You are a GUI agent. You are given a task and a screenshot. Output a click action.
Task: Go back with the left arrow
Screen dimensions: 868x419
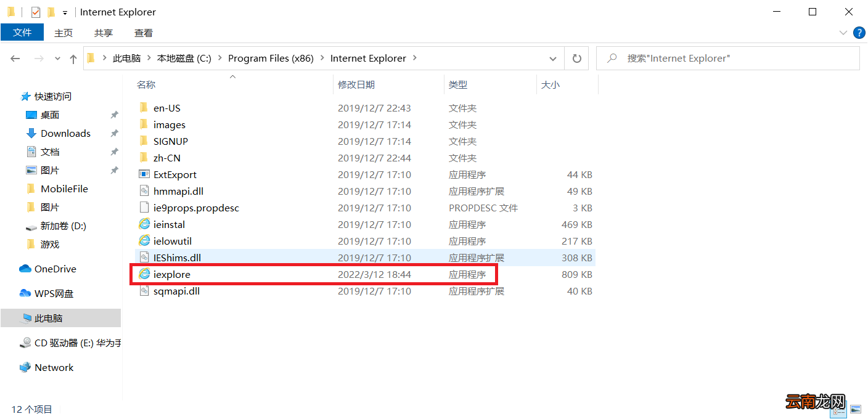tap(15, 59)
